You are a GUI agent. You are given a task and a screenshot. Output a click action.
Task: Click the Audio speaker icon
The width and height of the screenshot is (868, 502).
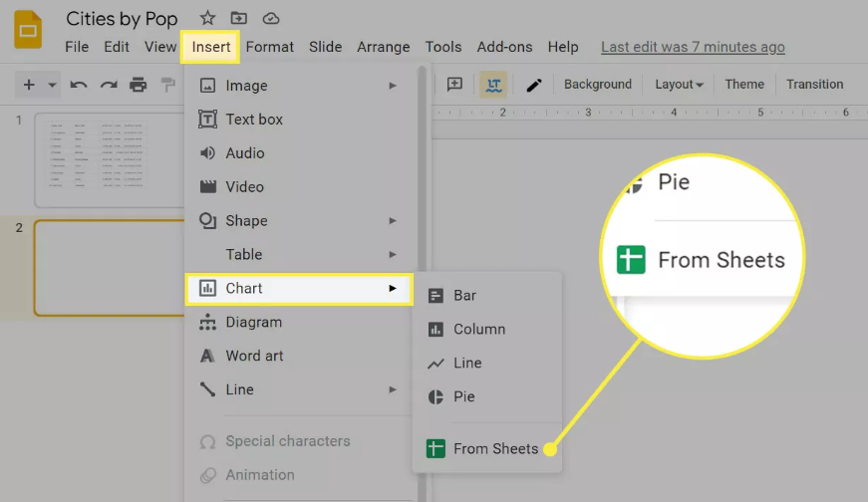207,152
